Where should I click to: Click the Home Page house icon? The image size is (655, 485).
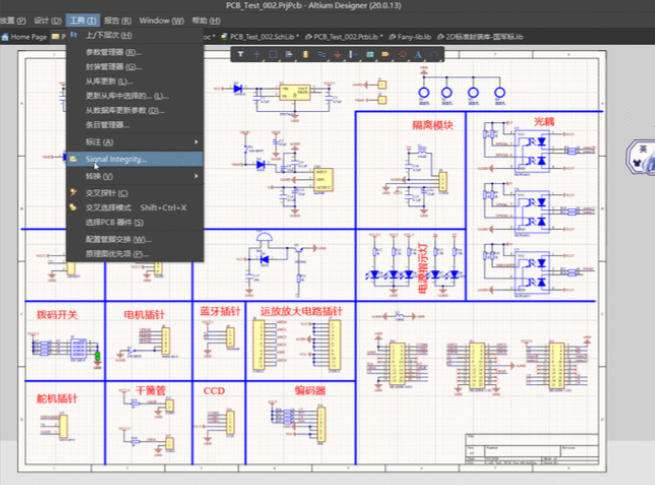click(x=5, y=37)
